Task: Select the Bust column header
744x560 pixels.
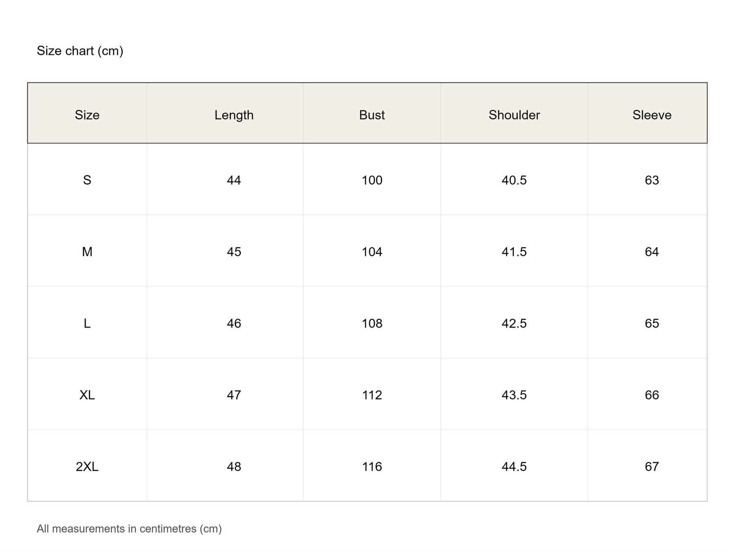Action: pyautogui.click(x=372, y=113)
